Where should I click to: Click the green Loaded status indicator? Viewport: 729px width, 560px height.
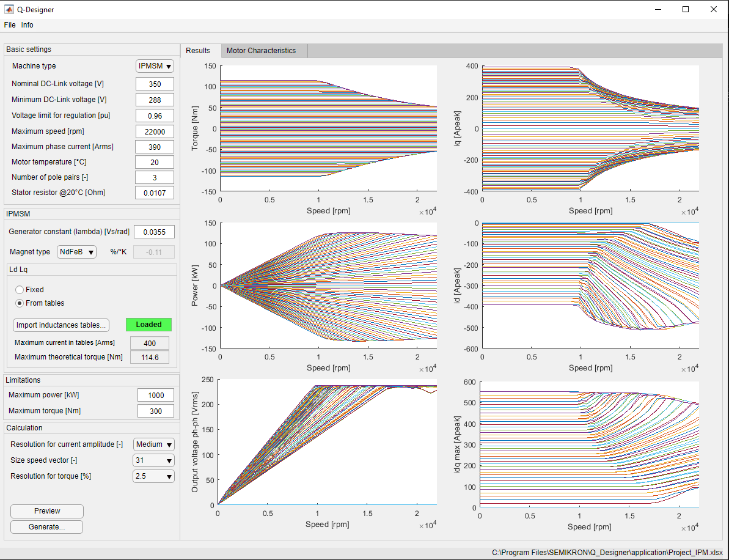point(148,325)
